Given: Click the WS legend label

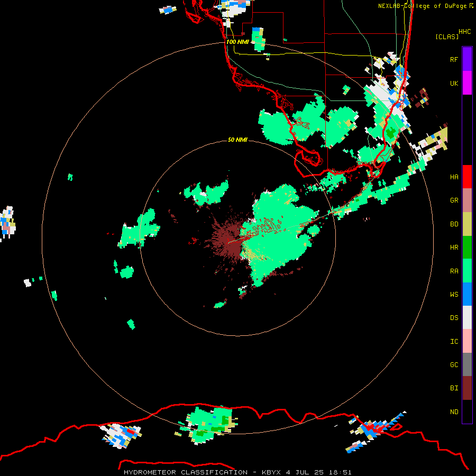Looking at the screenshot, I should point(454,294).
